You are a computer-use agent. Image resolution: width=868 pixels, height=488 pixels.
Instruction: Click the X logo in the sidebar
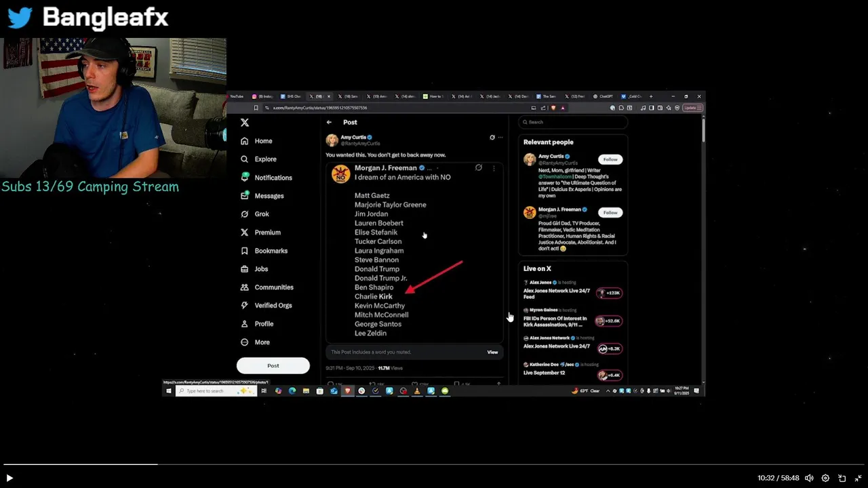[245, 123]
